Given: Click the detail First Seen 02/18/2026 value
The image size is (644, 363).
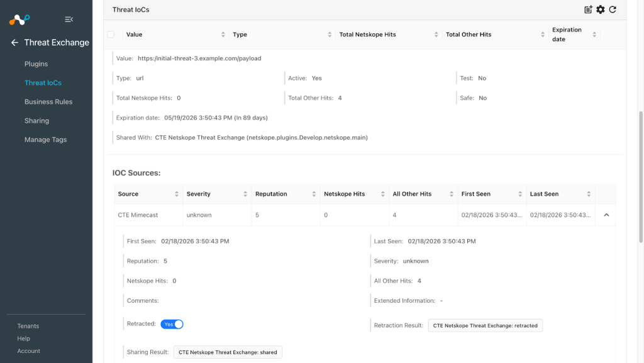Looking at the screenshot, I should (x=195, y=241).
